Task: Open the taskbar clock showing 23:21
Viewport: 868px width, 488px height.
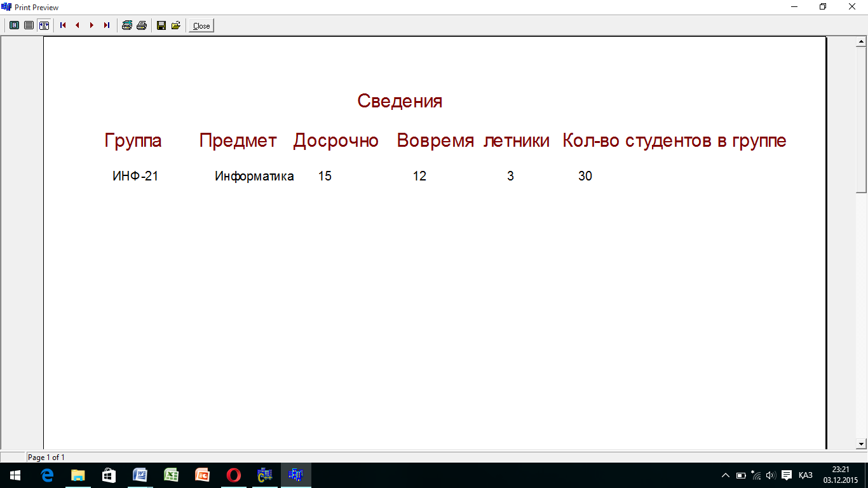Action: point(841,475)
